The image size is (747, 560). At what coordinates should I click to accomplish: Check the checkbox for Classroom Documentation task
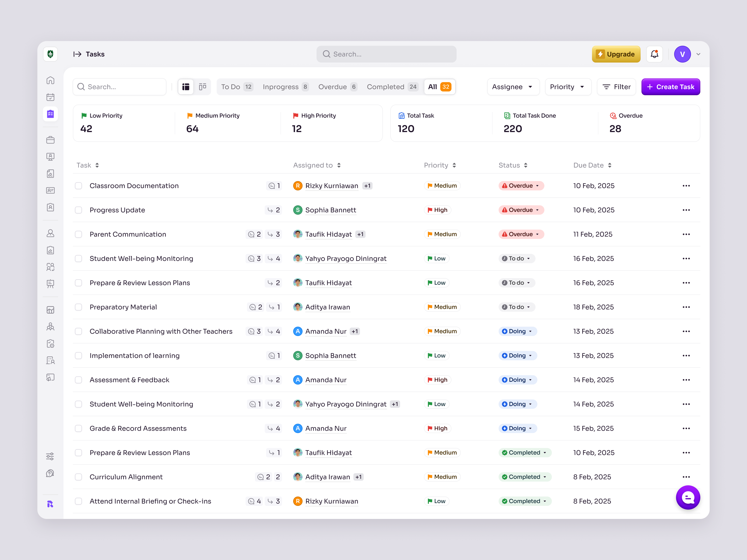[x=78, y=186]
